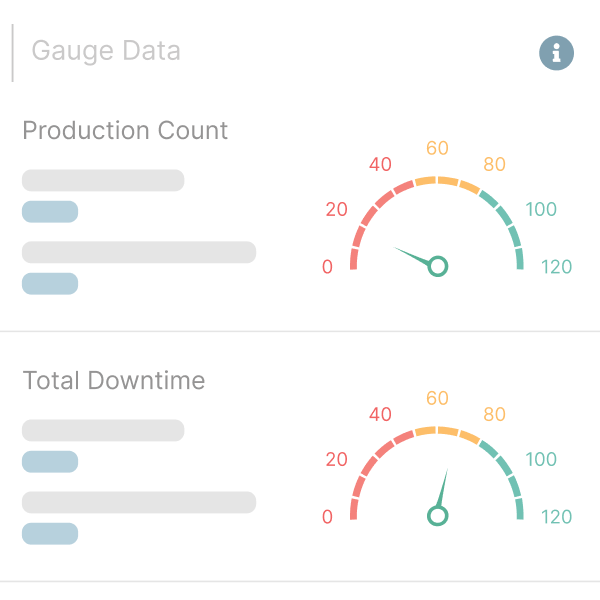Click the Total Downtime gauge needle hub
Screen dimensions: 600x600
(x=437, y=516)
